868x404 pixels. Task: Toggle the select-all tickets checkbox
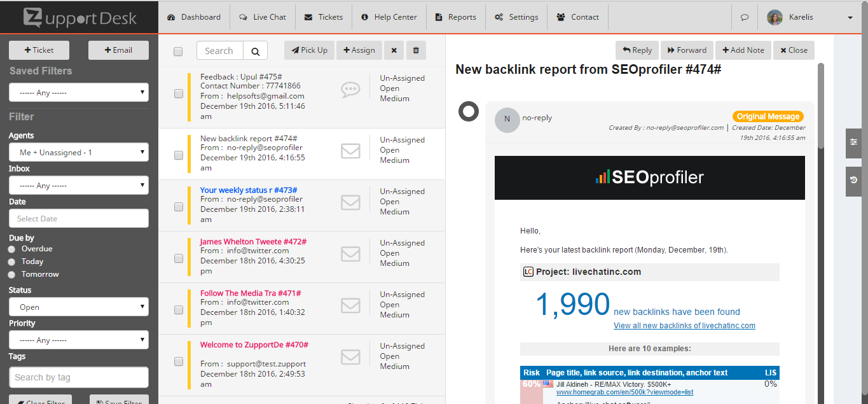pyautogui.click(x=178, y=52)
